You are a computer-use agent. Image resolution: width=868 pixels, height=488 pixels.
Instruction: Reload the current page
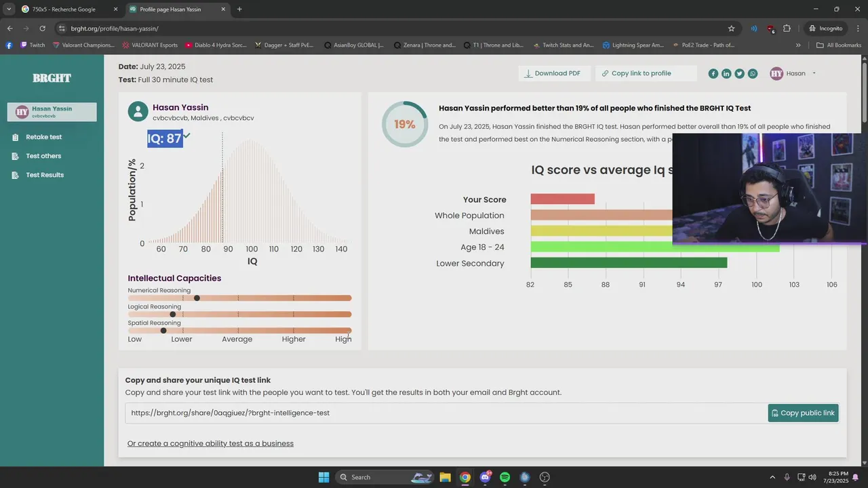(x=42, y=28)
